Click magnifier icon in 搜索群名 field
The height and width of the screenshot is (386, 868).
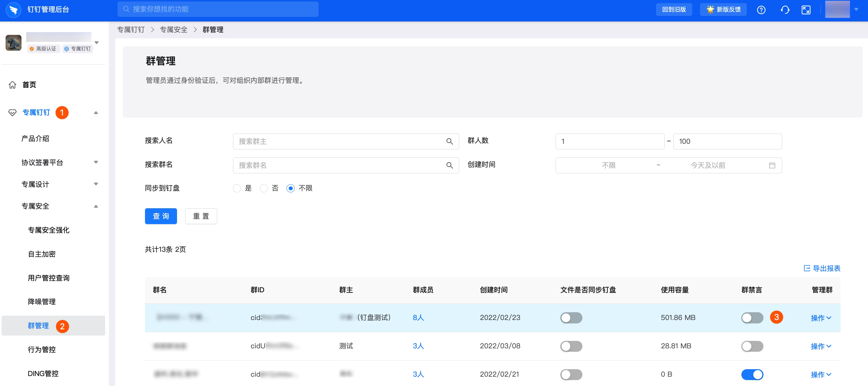(449, 165)
